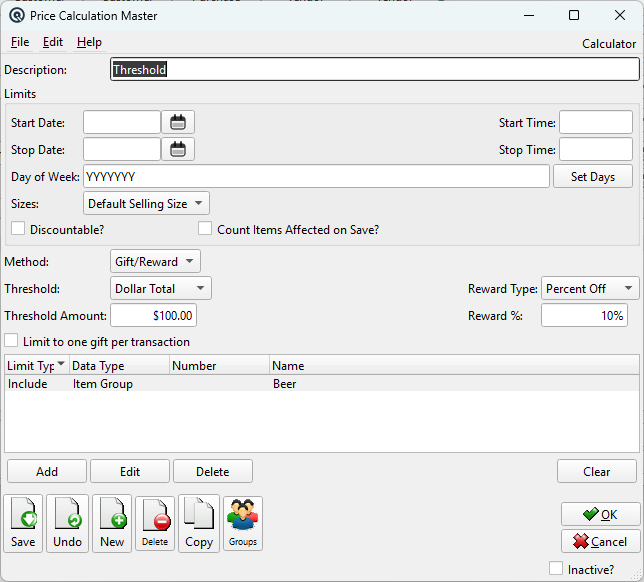Viewport: 644px width, 582px height.
Task: Open the File menu
Action: (x=20, y=42)
